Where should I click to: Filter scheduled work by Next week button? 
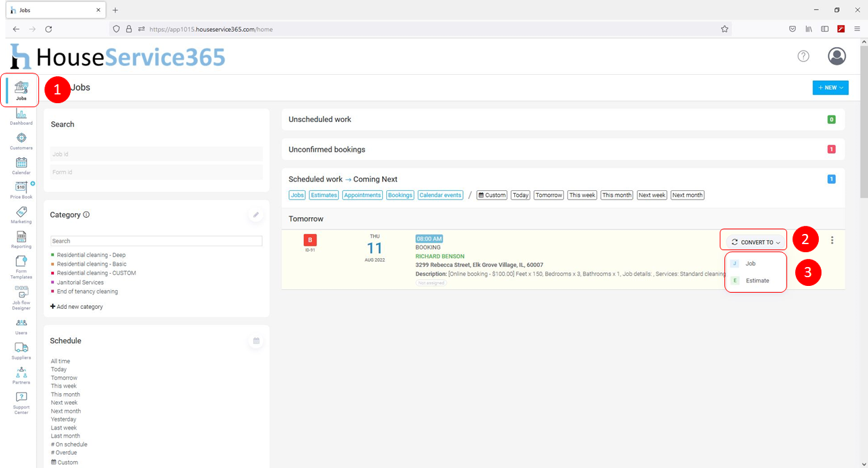click(x=652, y=195)
